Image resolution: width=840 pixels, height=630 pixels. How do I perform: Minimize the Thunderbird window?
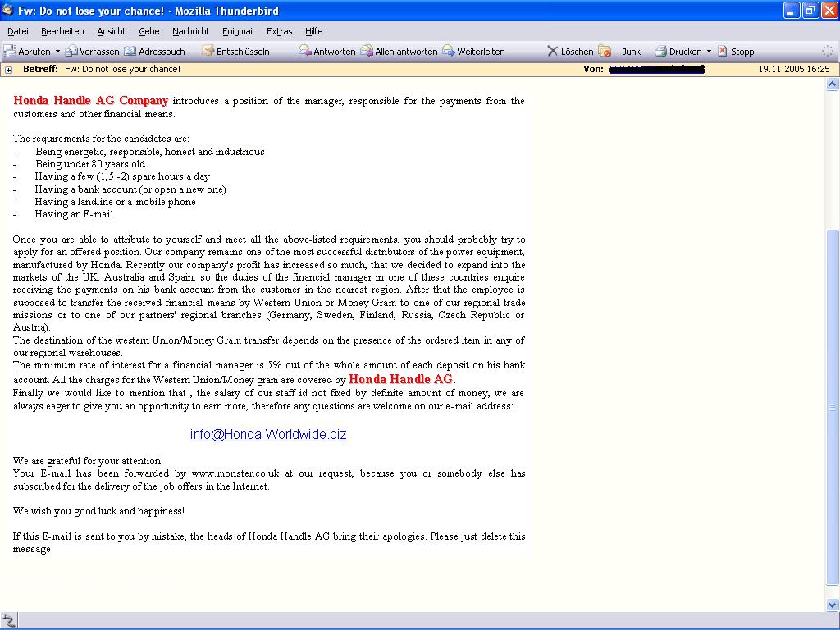(x=792, y=10)
